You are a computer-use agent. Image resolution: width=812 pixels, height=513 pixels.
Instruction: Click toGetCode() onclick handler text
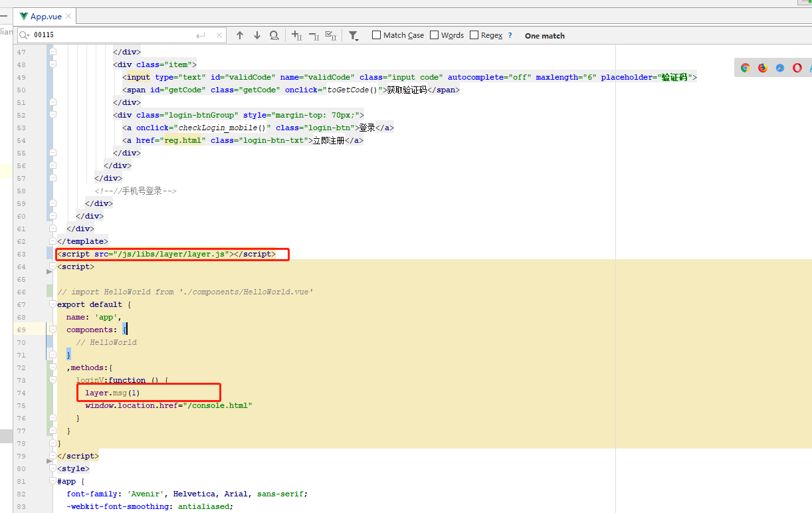352,90
